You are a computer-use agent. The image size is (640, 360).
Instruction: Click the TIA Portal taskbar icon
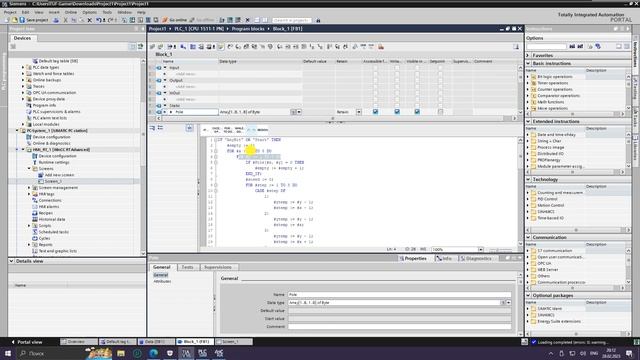click(x=186, y=353)
